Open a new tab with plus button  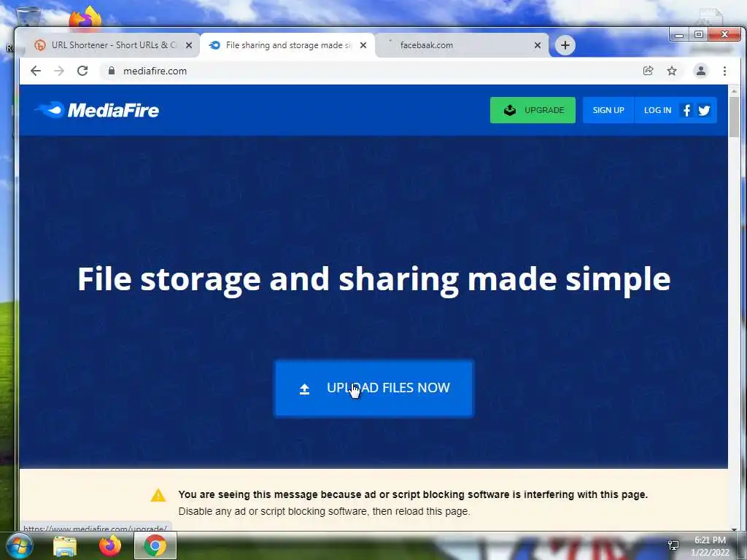point(565,45)
